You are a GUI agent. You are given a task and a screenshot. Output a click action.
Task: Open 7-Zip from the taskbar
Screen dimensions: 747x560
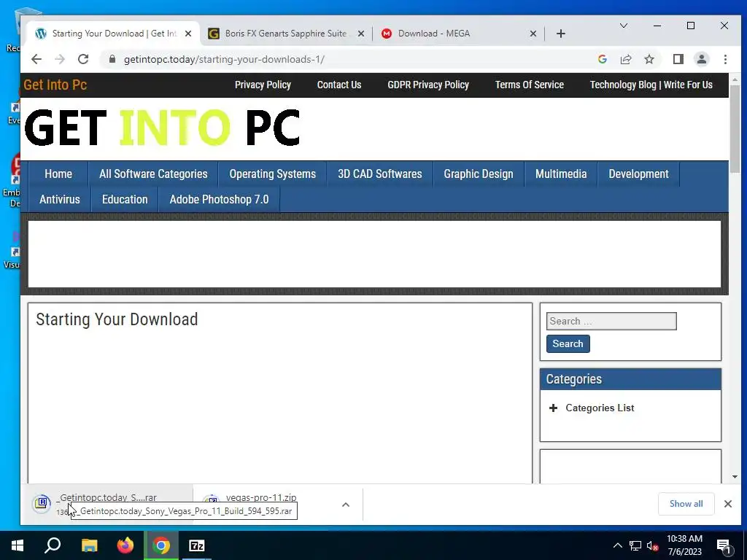tap(197, 545)
